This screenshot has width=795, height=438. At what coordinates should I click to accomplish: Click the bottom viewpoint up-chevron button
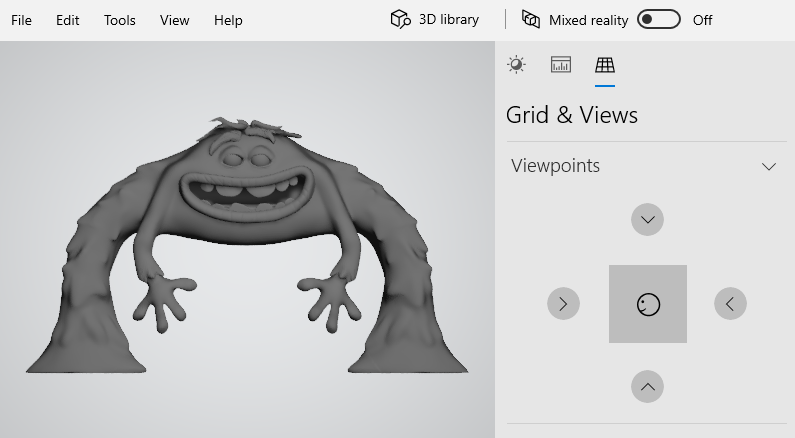(x=647, y=387)
